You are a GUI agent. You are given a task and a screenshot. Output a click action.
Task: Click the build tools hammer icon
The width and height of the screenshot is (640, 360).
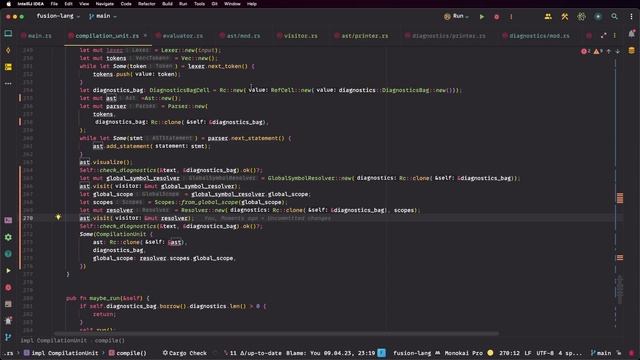(x=565, y=17)
